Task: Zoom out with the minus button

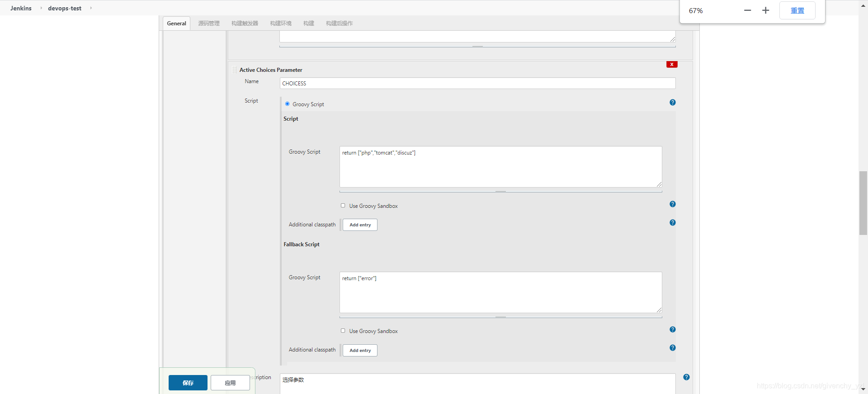Action: pos(748,10)
